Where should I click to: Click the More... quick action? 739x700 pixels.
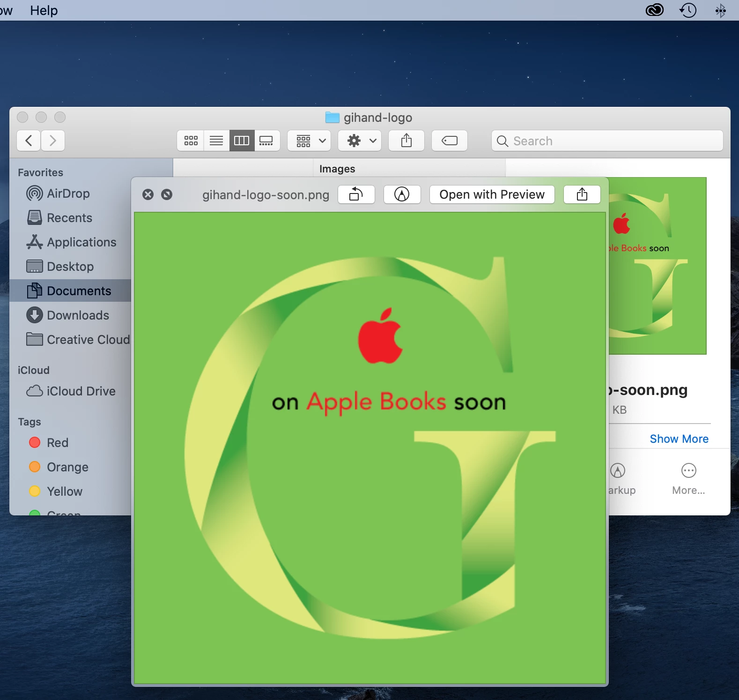(688, 479)
